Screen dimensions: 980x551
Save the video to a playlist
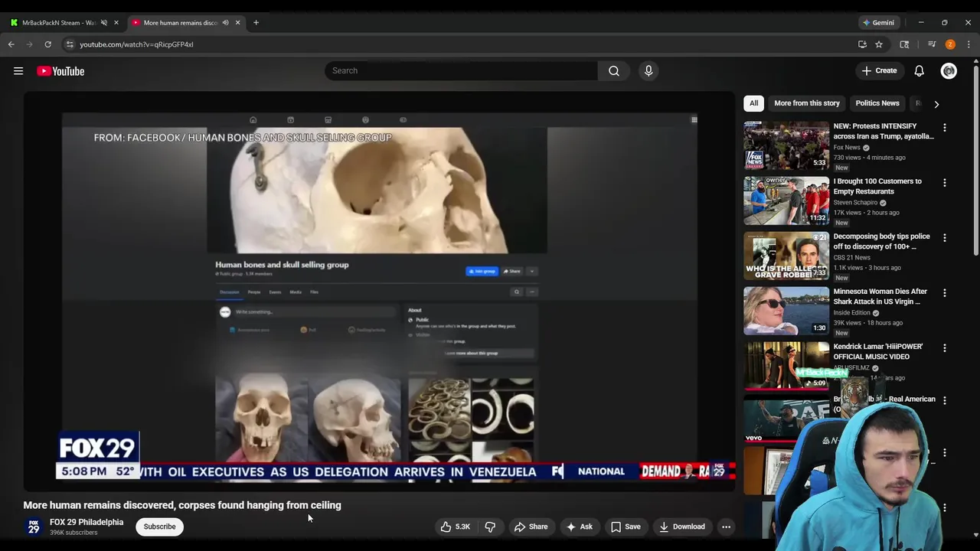(x=626, y=527)
